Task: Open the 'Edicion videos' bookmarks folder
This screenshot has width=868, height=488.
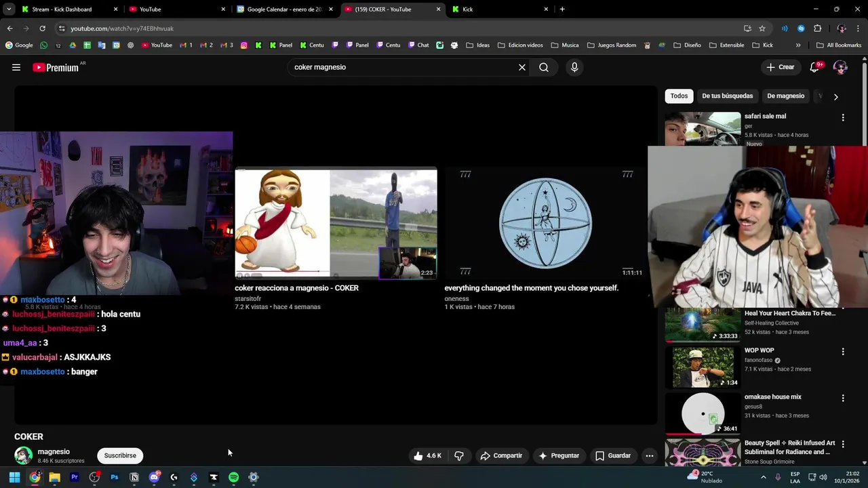Action: coord(520,45)
